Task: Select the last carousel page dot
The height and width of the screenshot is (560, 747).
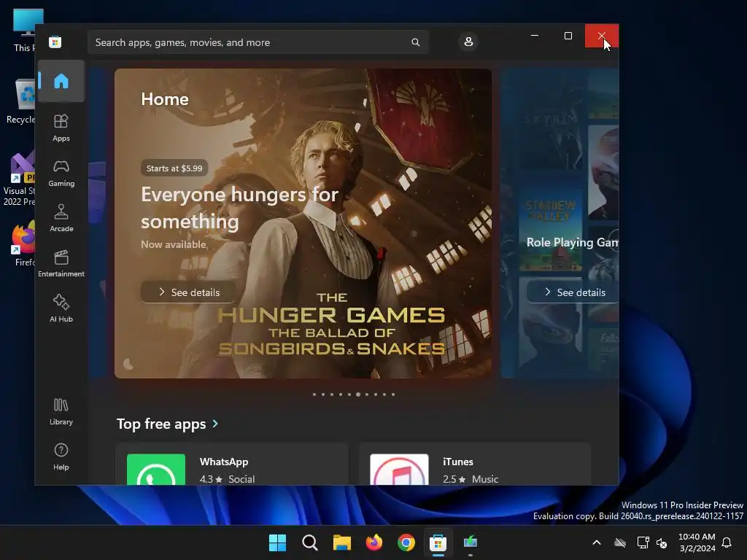Action: (x=393, y=394)
